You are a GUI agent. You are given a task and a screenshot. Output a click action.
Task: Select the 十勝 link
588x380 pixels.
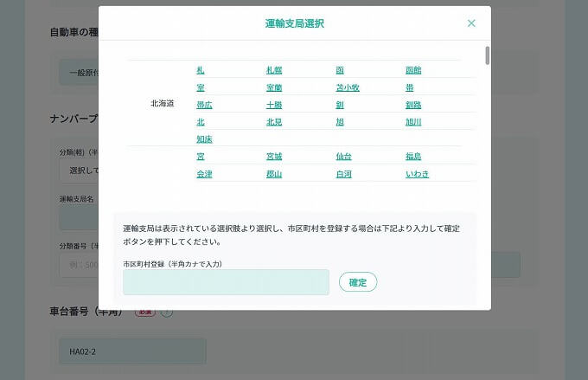[x=274, y=105]
